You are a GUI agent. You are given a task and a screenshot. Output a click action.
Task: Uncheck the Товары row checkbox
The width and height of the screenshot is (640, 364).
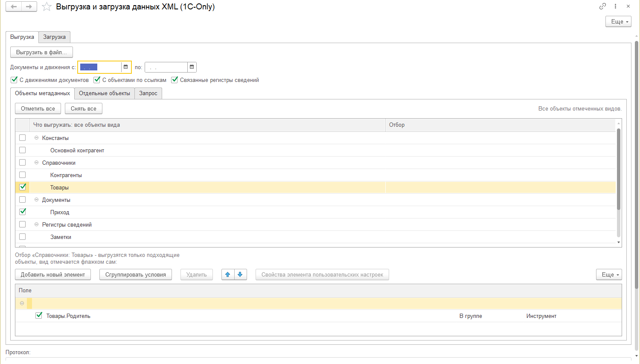[23, 187]
